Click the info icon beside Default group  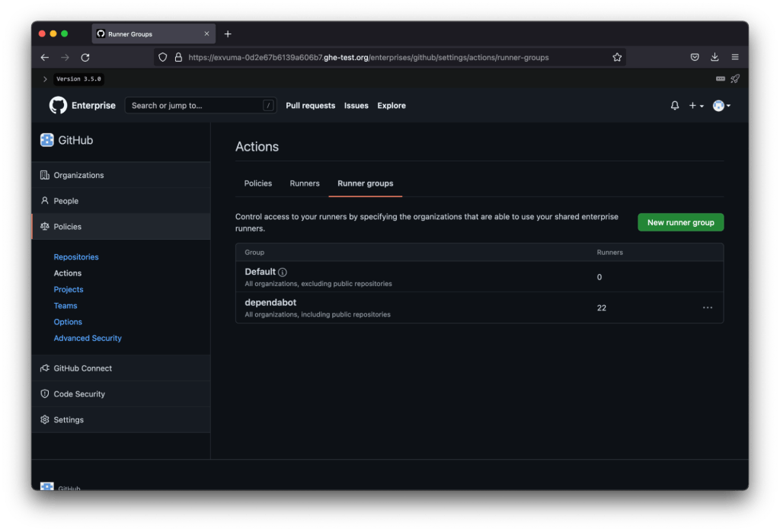click(x=283, y=271)
